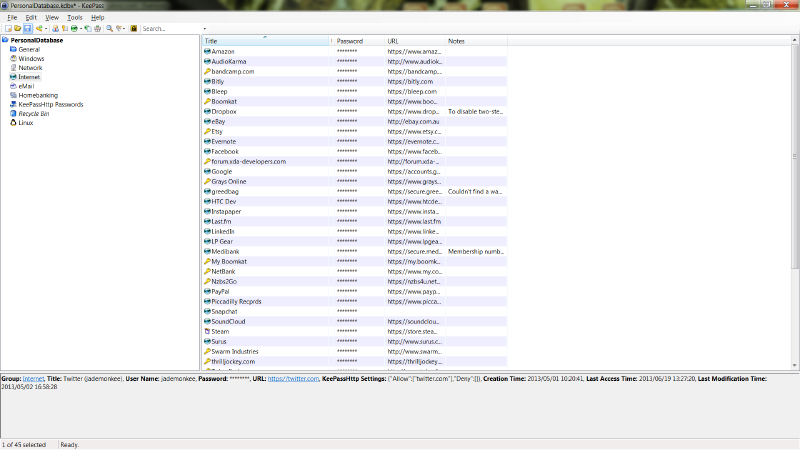Click the eBay entry's URL cell

pos(415,121)
